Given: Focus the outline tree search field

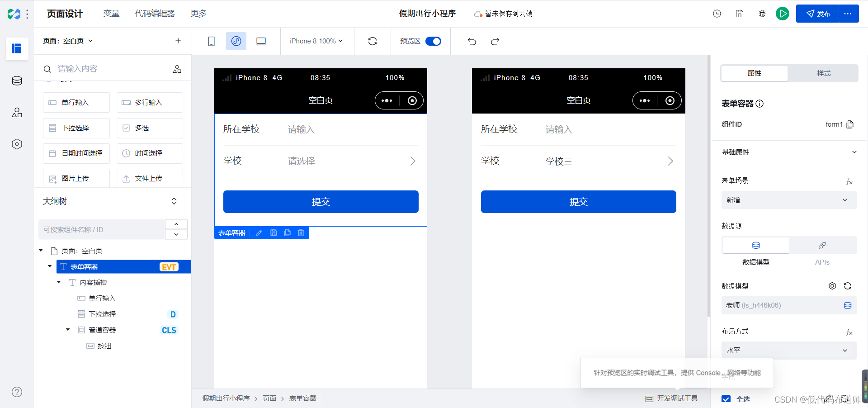Looking at the screenshot, I should pos(102,229).
